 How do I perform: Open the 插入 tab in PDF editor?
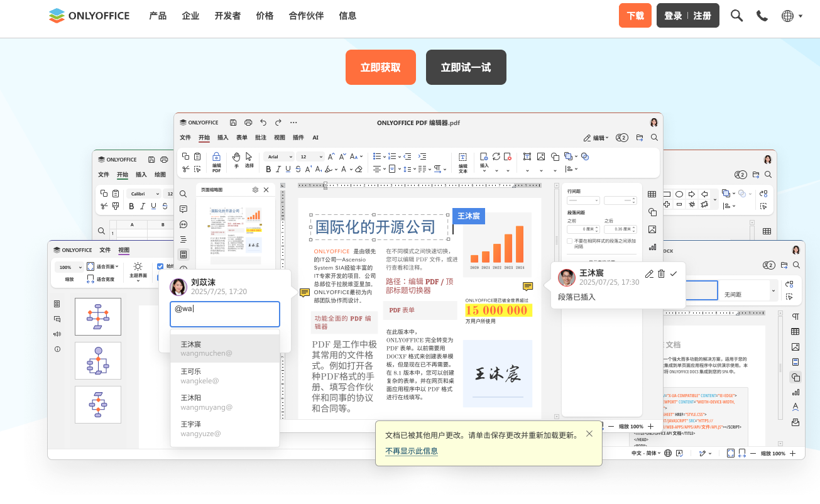tap(223, 138)
